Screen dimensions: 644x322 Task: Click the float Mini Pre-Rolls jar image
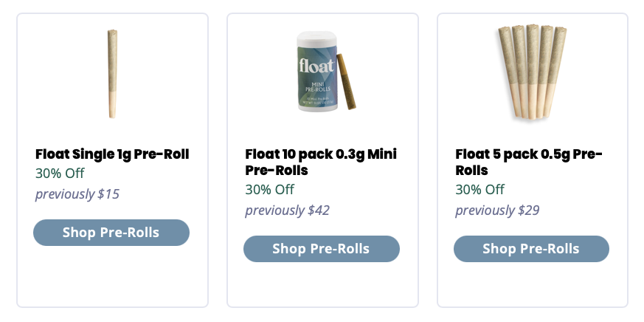point(316,72)
